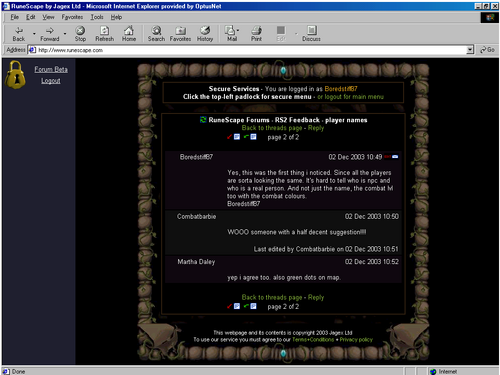Viewport: 500px width, 375px height.
Task: Click the poster name Boredstiff87 in the first post header
Action: coord(196,157)
